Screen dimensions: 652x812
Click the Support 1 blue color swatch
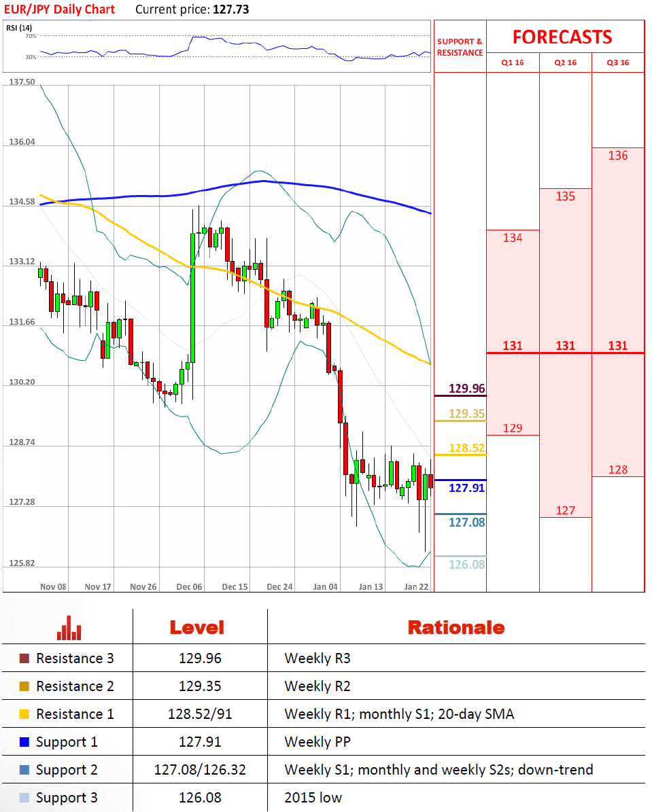[x=24, y=742]
